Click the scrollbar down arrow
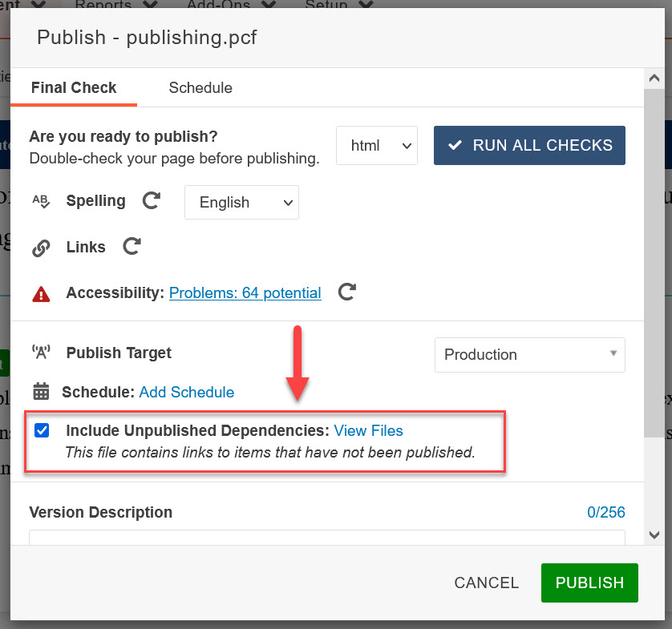Viewport: 672px width, 629px height. 654,534
